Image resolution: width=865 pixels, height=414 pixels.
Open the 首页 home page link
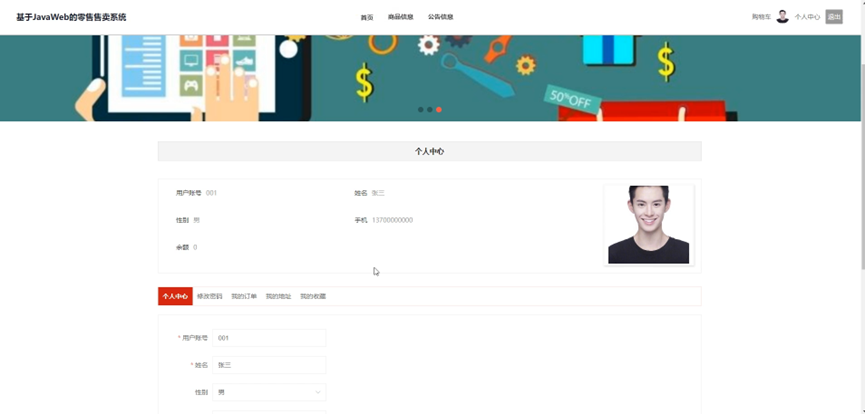click(x=367, y=17)
